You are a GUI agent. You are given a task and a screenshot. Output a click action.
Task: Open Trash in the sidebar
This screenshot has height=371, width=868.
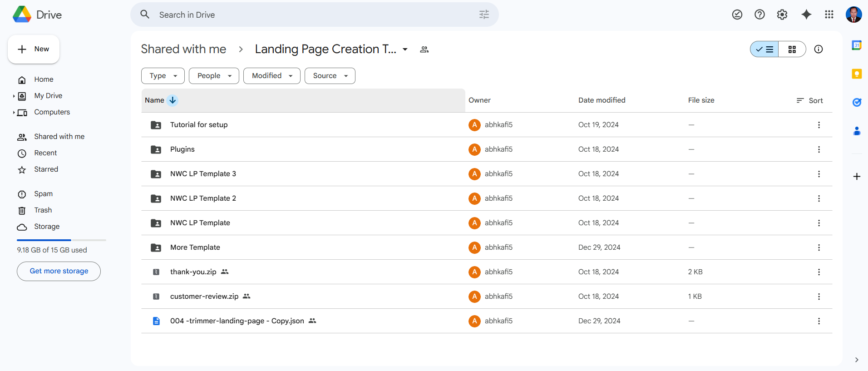tap(43, 210)
